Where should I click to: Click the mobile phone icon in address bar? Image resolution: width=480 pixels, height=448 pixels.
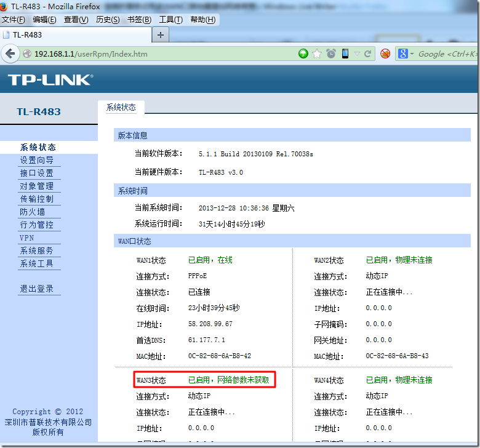(345, 54)
